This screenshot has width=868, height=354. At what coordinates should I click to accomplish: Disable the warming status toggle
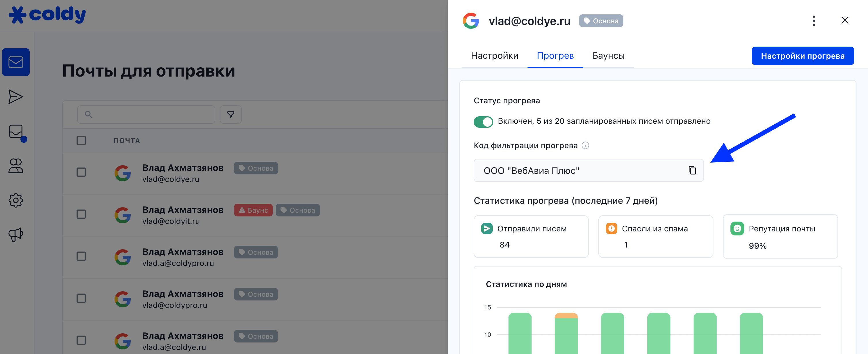click(483, 122)
